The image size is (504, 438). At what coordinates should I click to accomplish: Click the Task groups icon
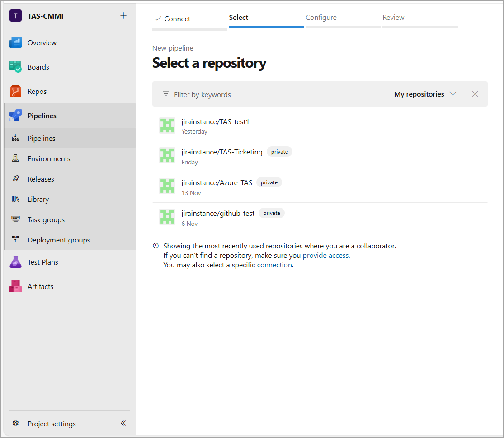point(15,219)
